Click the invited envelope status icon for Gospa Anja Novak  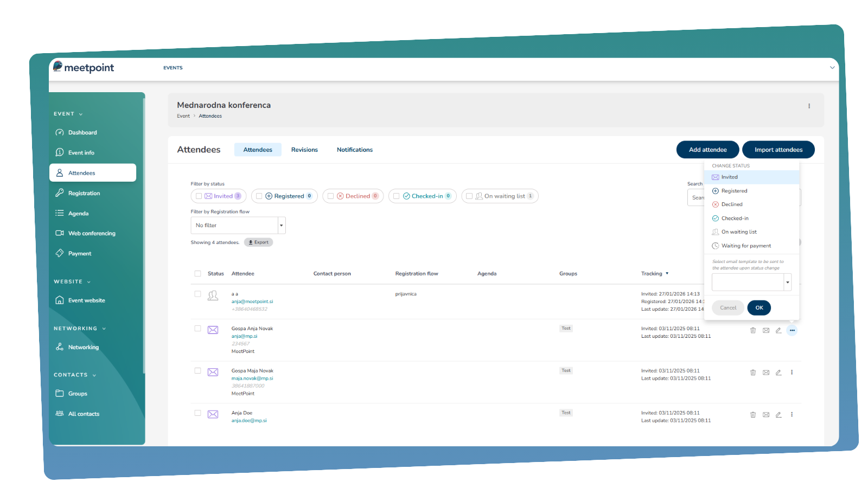tap(213, 330)
